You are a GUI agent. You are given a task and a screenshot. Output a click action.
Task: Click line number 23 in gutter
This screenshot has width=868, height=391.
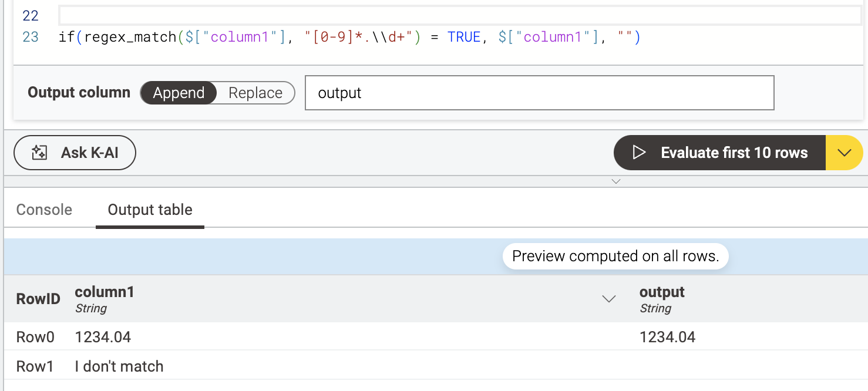pos(31,37)
